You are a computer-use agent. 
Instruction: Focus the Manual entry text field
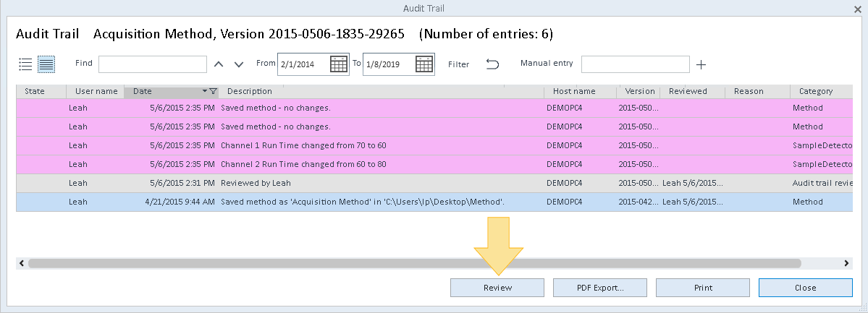coord(636,64)
